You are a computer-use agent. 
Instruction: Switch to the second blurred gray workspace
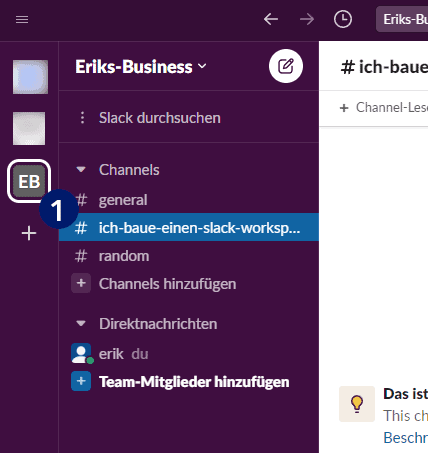pyautogui.click(x=29, y=128)
